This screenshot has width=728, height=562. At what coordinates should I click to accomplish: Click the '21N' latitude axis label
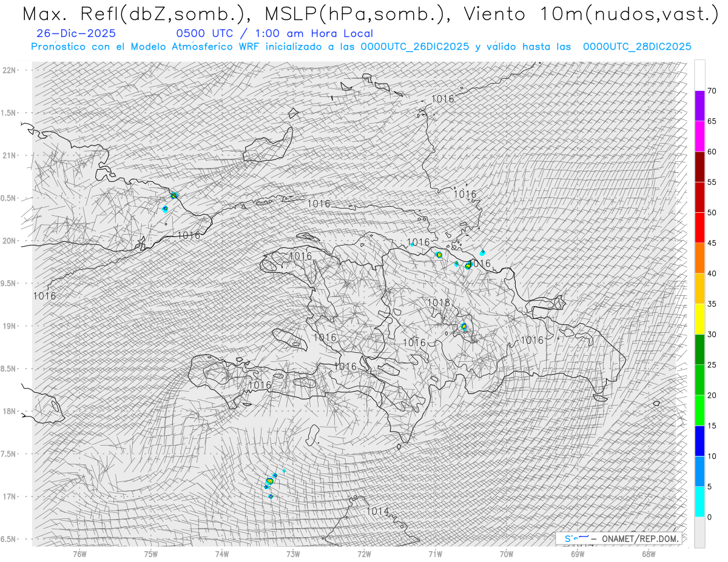10,156
